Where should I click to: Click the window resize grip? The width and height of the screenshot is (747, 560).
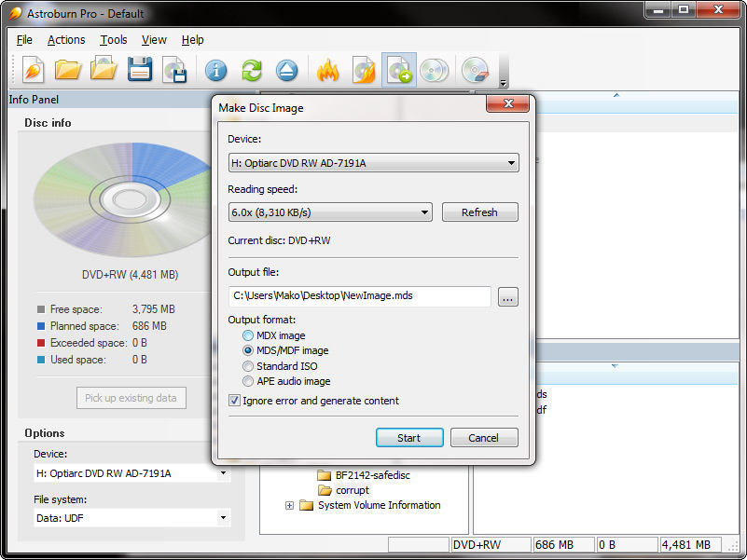point(733,547)
